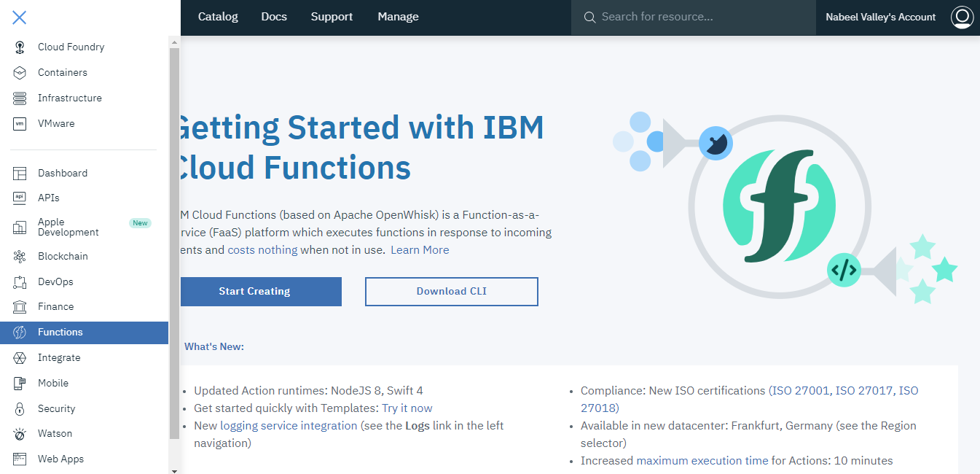Open the Learn More link
Screen dimensions: 980x474
[x=420, y=250]
